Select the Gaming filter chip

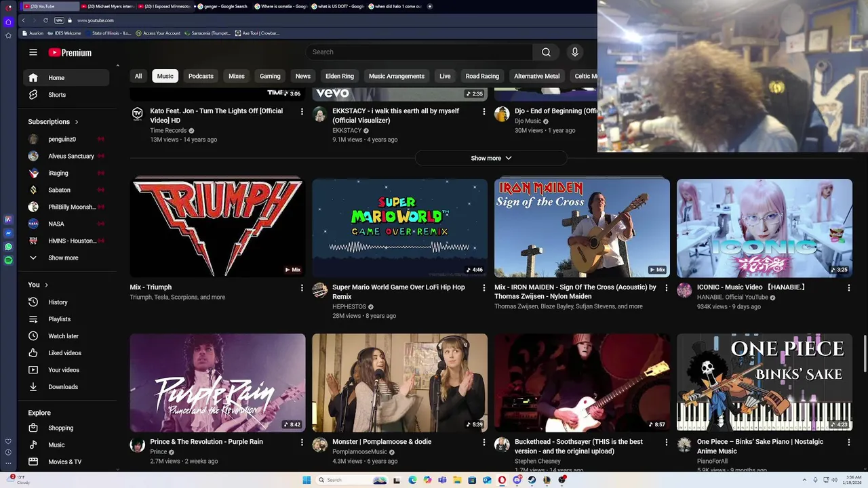(270, 77)
